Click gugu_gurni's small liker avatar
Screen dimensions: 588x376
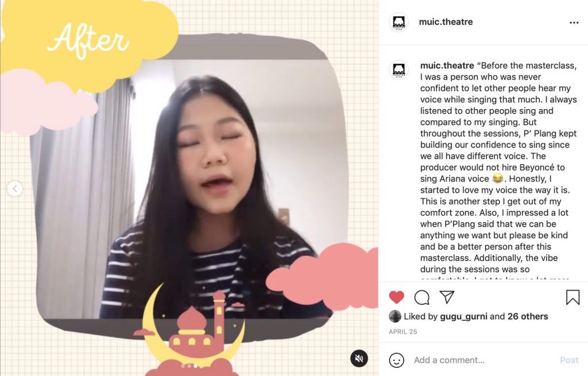395,316
